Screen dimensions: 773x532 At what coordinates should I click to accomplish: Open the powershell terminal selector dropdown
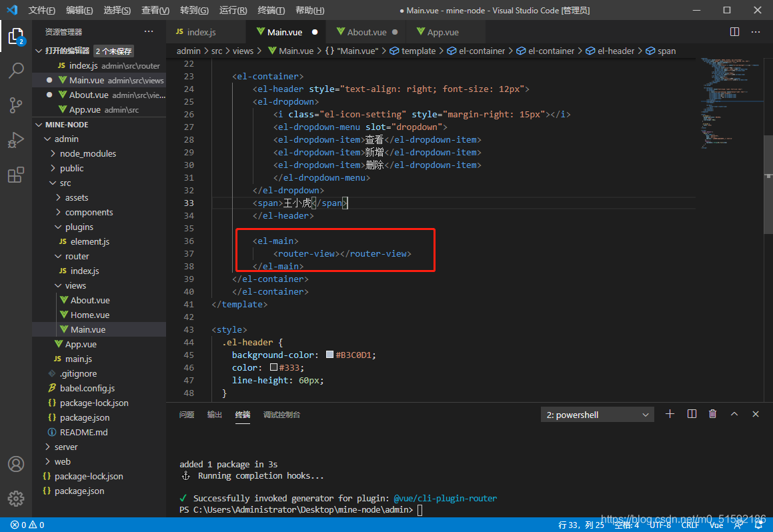click(x=598, y=415)
